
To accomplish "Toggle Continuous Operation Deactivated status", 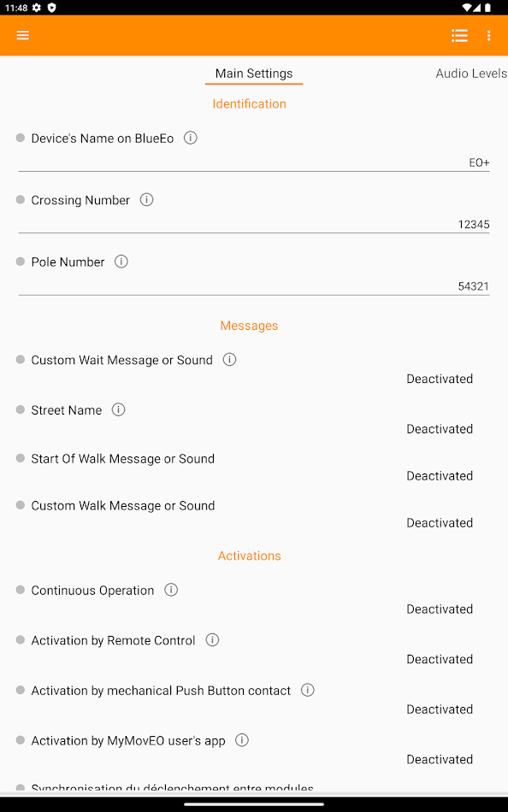I will click(x=440, y=609).
